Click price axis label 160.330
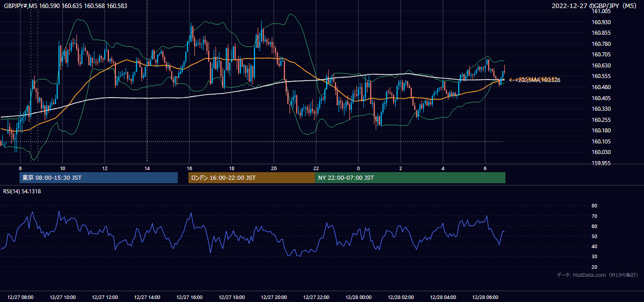This screenshot has height=302, width=644. coord(601,109)
